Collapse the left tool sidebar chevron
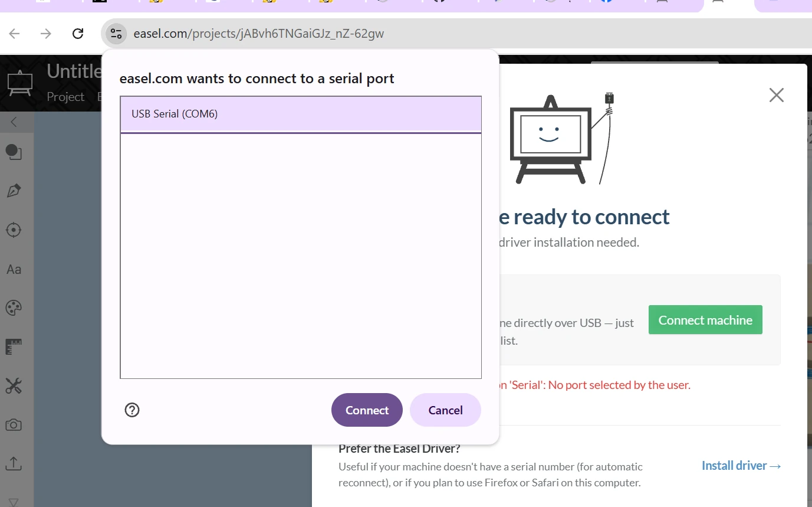Viewport: 812px width, 507px height. (14, 122)
